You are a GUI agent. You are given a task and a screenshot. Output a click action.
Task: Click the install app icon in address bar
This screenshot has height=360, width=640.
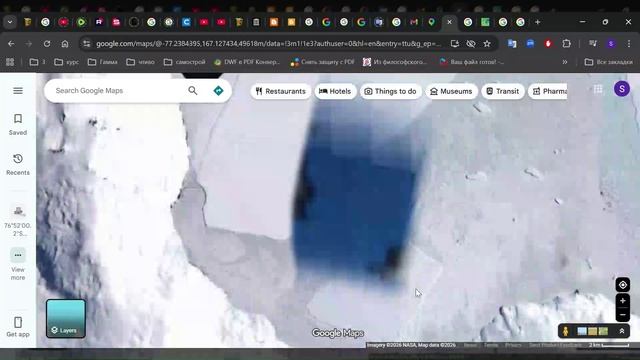(454, 44)
